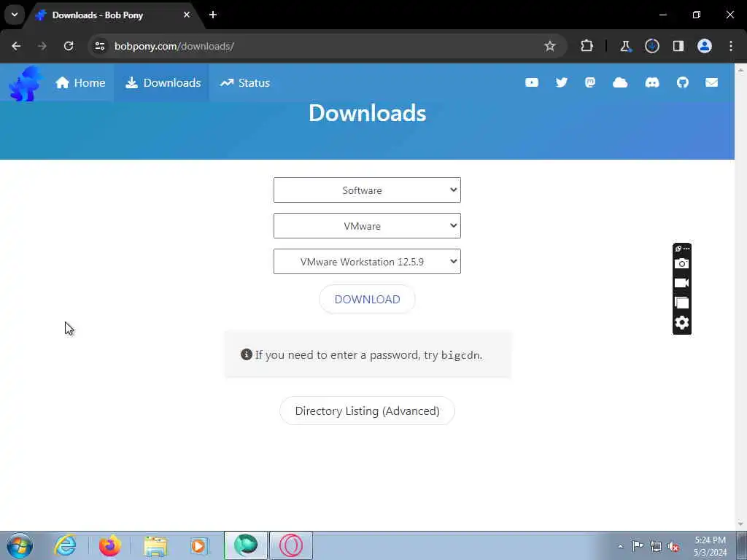Open the YouTube social icon
This screenshot has width=747, height=560.
point(532,83)
